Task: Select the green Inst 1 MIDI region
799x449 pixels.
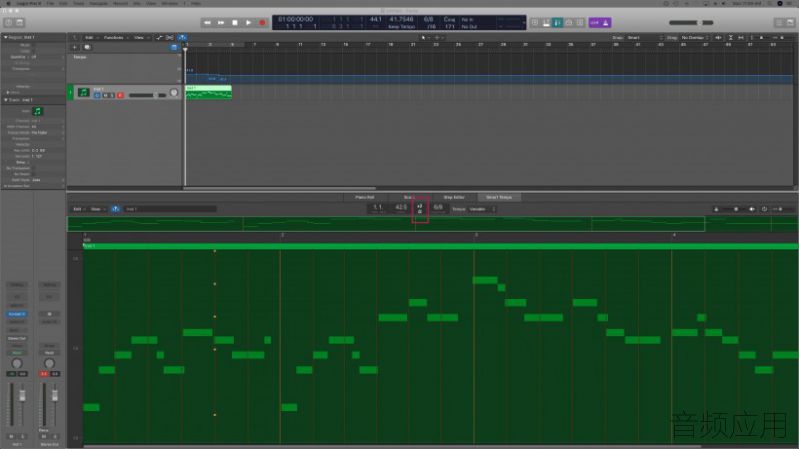Action: pos(208,92)
